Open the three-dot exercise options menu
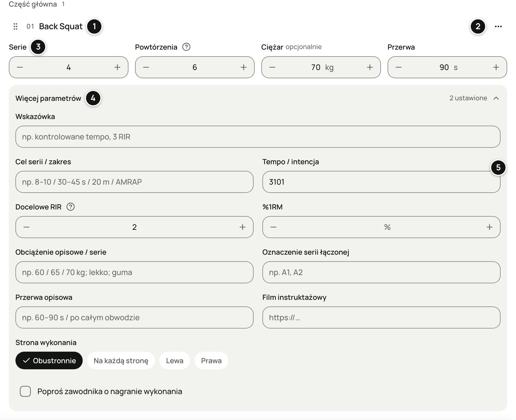Viewport: 516px width, 420px height. tap(498, 26)
